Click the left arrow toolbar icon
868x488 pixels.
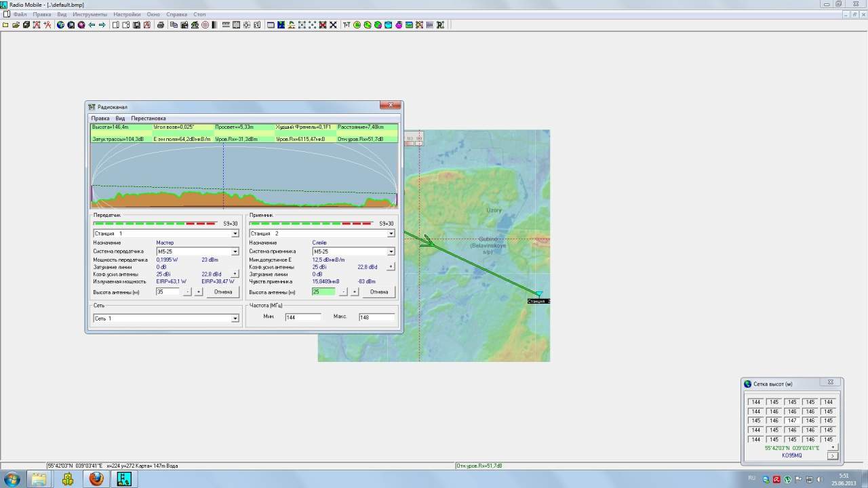pos(92,25)
